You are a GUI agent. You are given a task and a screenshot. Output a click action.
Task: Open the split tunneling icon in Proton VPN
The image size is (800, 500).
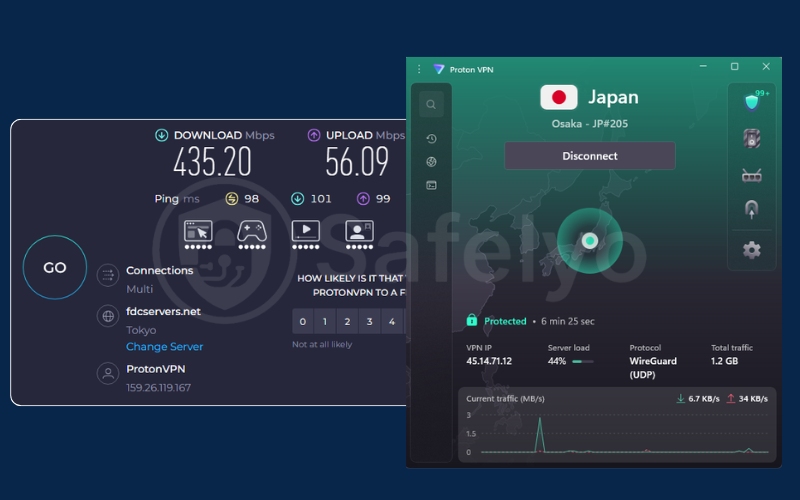pos(752,210)
